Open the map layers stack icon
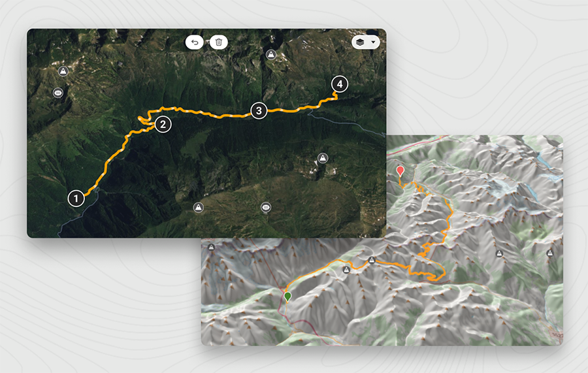 (x=360, y=42)
